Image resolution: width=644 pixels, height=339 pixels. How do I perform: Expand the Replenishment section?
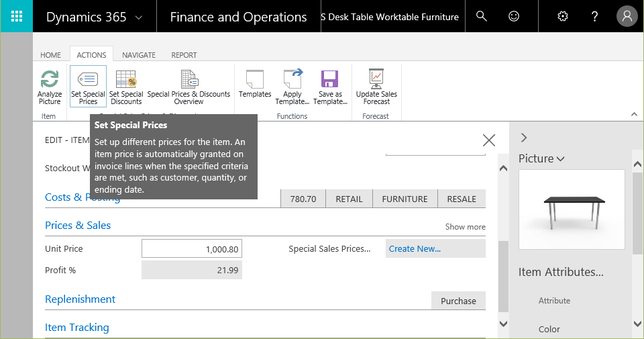80,299
